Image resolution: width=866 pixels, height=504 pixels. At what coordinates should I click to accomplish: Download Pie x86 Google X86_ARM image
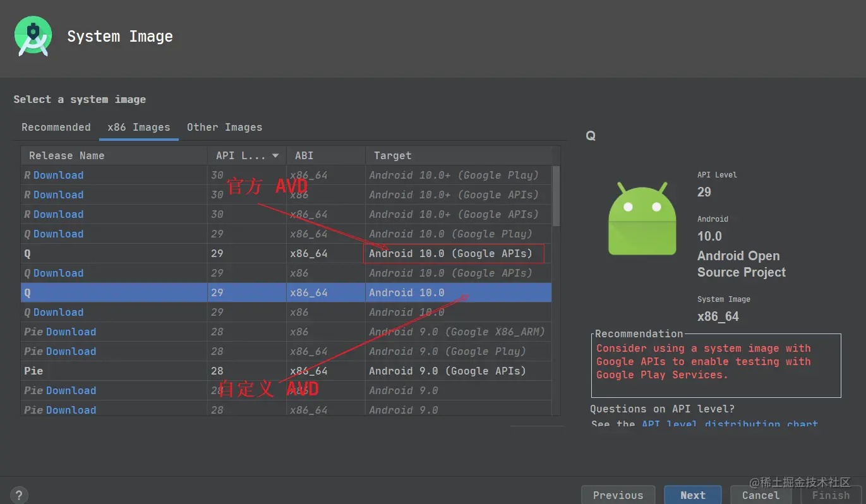click(71, 332)
